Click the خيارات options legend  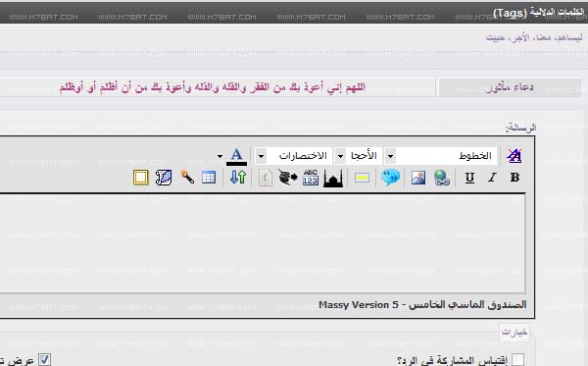coord(514,333)
